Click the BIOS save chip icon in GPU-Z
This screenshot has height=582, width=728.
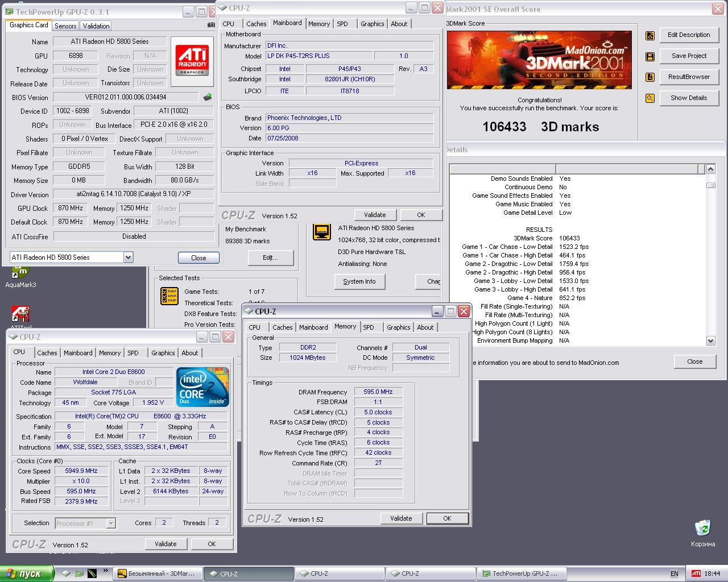tap(208, 97)
